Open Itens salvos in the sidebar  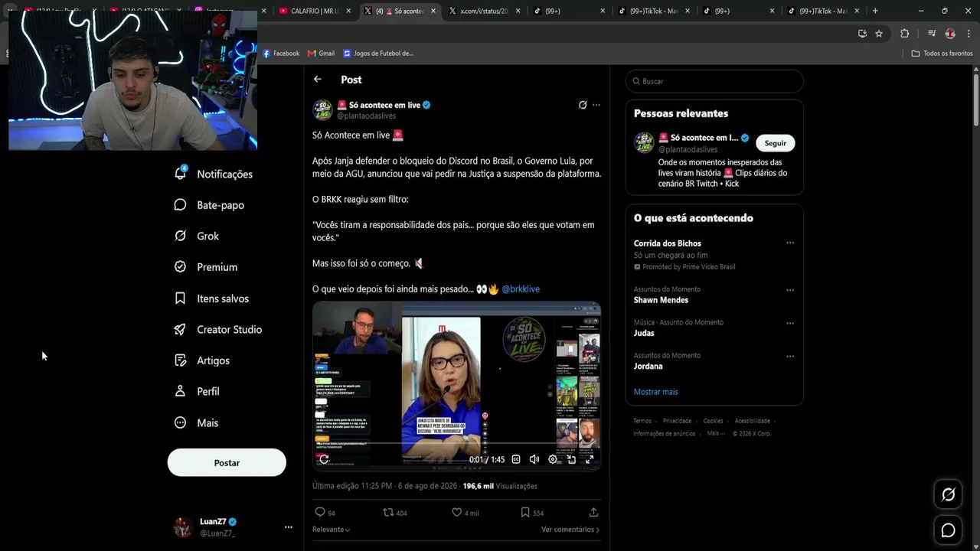pyautogui.click(x=211, y=298)
